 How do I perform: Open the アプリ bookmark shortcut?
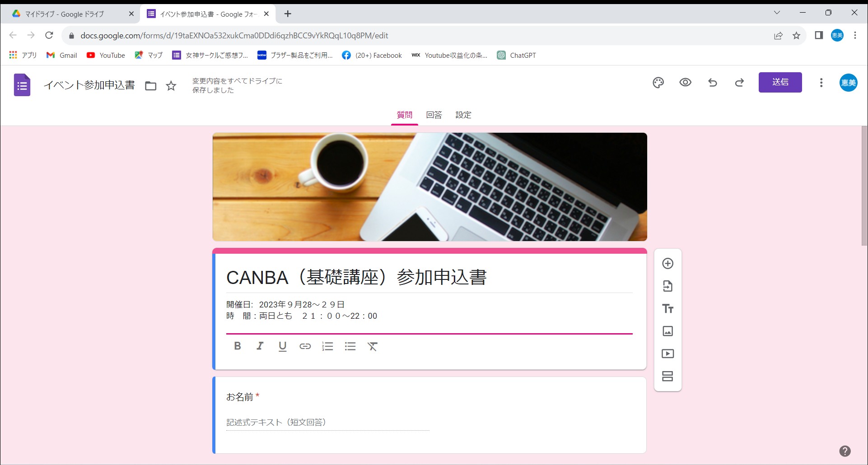pos(23,55)
